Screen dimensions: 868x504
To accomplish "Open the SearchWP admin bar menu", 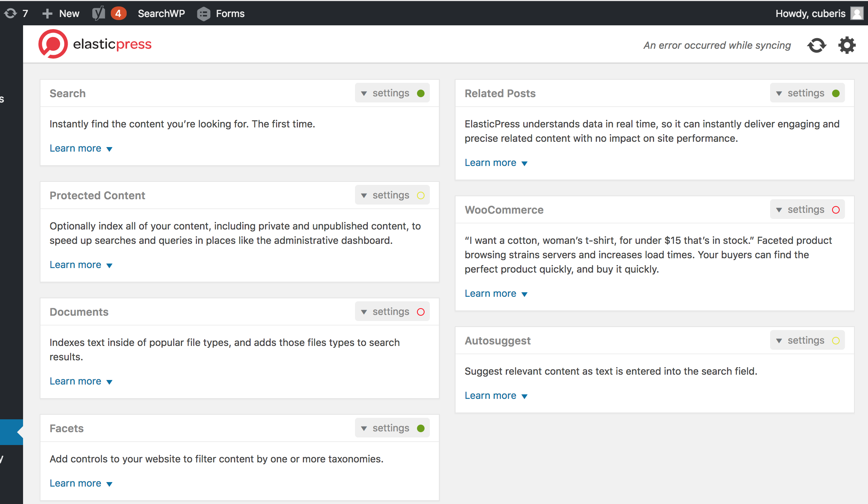I will coord(161,13).
